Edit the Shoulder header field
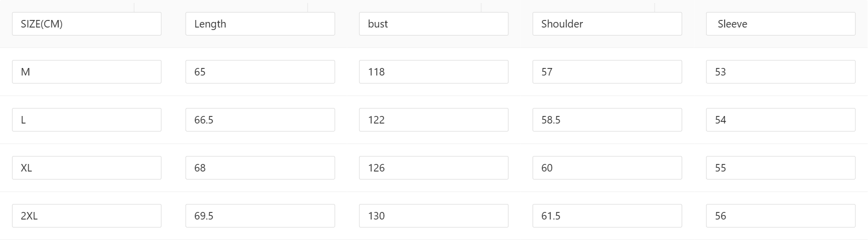Image resolution: width=868 pixels, height=240 pixels. coord(607,24)
